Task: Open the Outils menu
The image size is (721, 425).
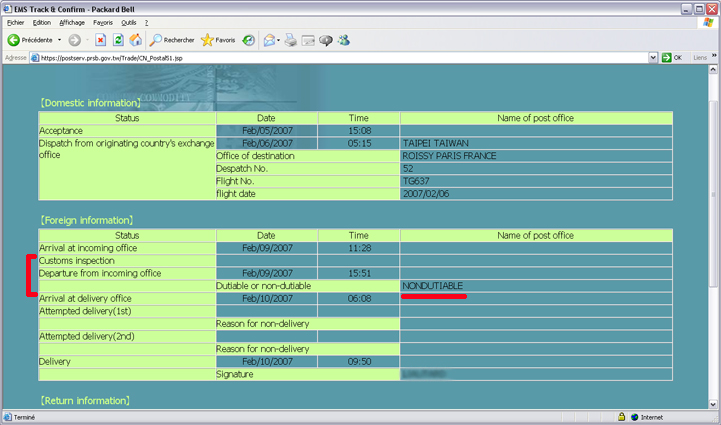Action: coord(129,22)
